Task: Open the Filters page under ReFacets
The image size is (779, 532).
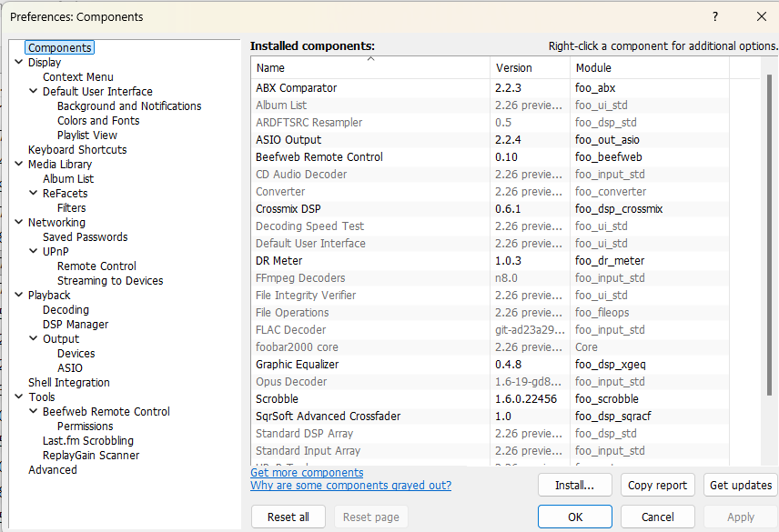Action: (x=72, y=208)
